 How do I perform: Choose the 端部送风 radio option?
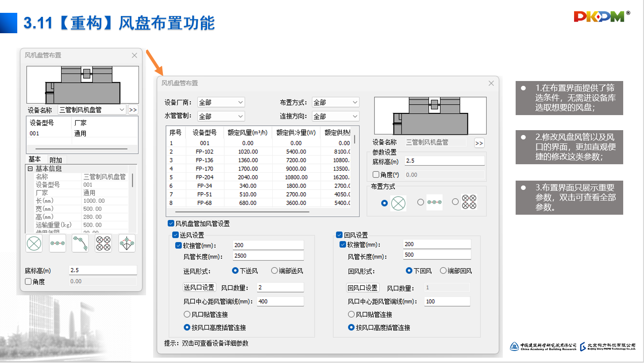(x=274, y=271)
